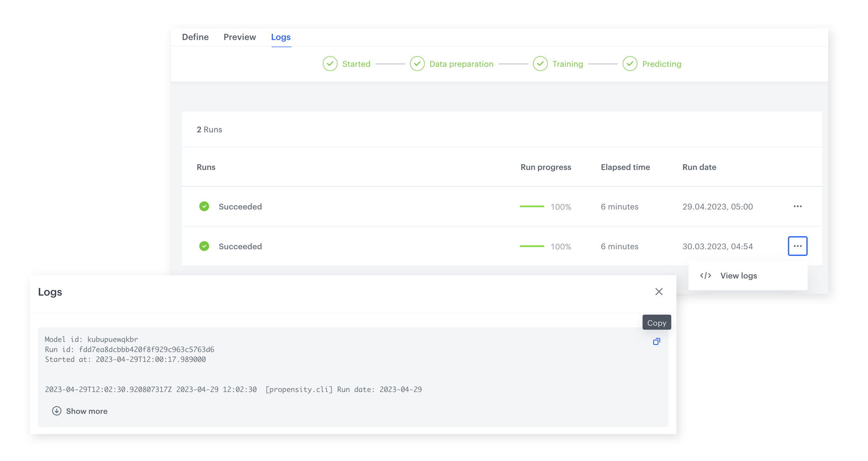
Task: Switch to the Preview tab
Action: tap(239, 37)
